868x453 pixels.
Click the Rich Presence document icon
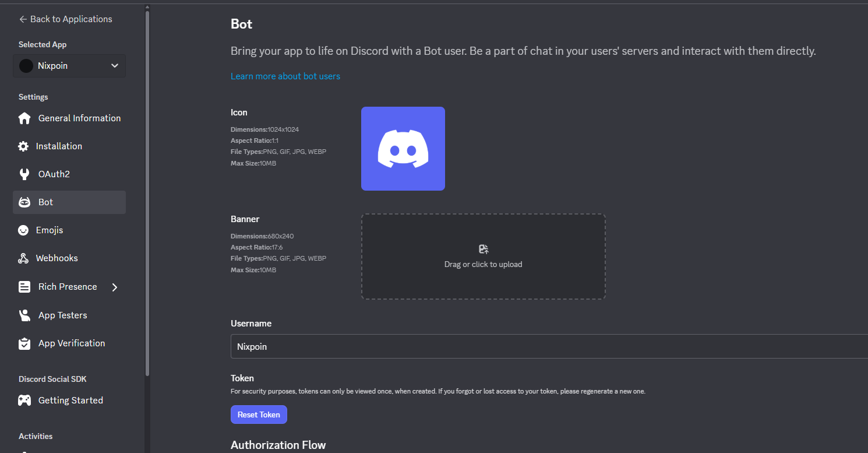[24, 287]
